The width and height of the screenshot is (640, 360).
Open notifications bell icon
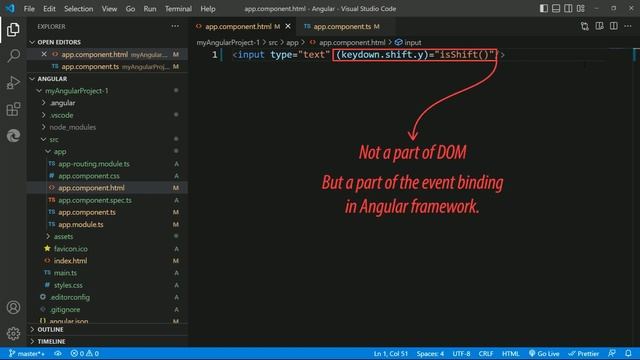tap(629, 353)
